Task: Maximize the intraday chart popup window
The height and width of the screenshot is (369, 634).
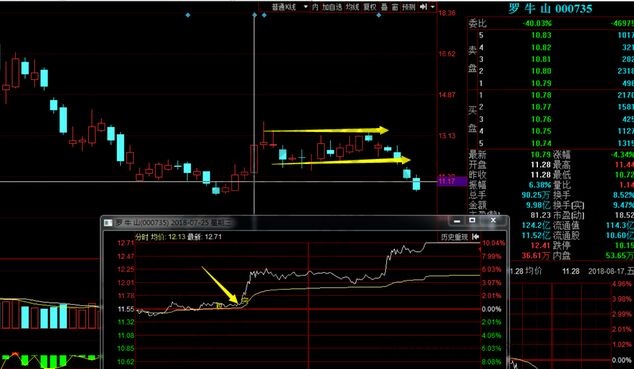Action: [x=472, y=221]
